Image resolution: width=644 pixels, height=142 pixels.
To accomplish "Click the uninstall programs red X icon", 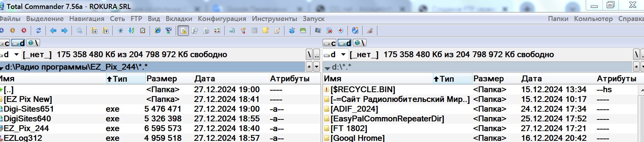I will coord(329,31).
